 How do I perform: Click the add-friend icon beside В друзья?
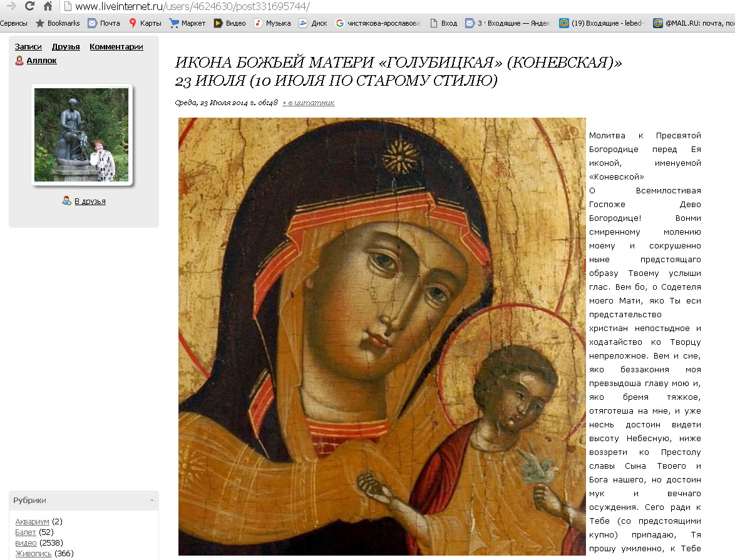[66, 201]
